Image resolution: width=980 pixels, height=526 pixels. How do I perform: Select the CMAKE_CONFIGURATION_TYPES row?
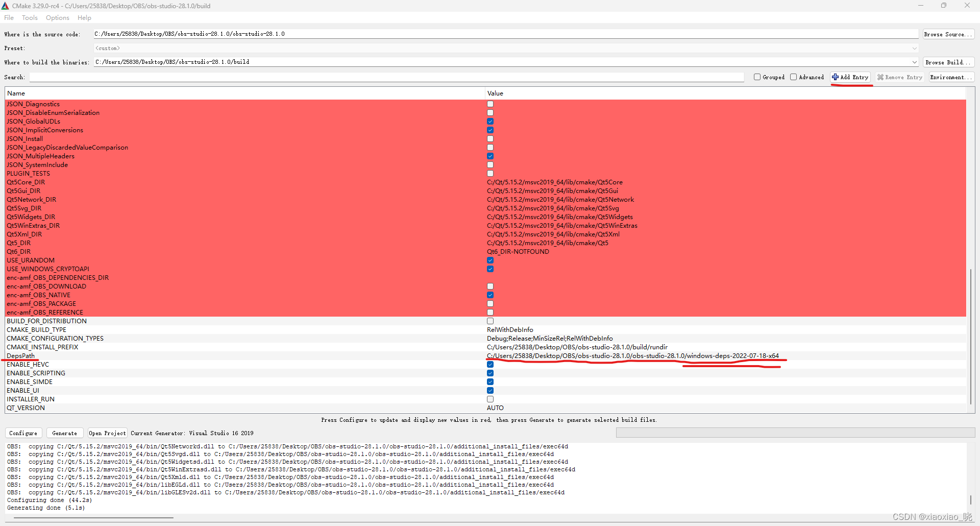click(x=485, y=339)
